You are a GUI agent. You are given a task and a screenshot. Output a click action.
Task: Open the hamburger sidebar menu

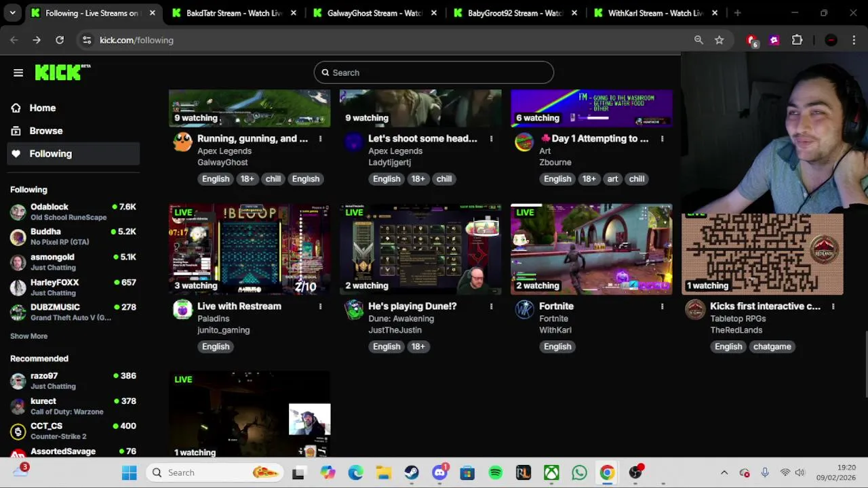click(x=18, y=73)
